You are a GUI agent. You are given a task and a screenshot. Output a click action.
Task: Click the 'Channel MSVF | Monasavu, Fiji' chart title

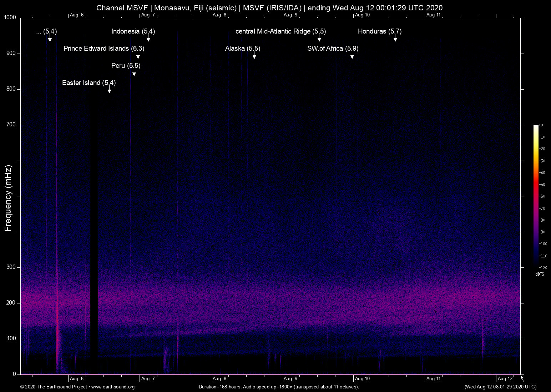270,8
